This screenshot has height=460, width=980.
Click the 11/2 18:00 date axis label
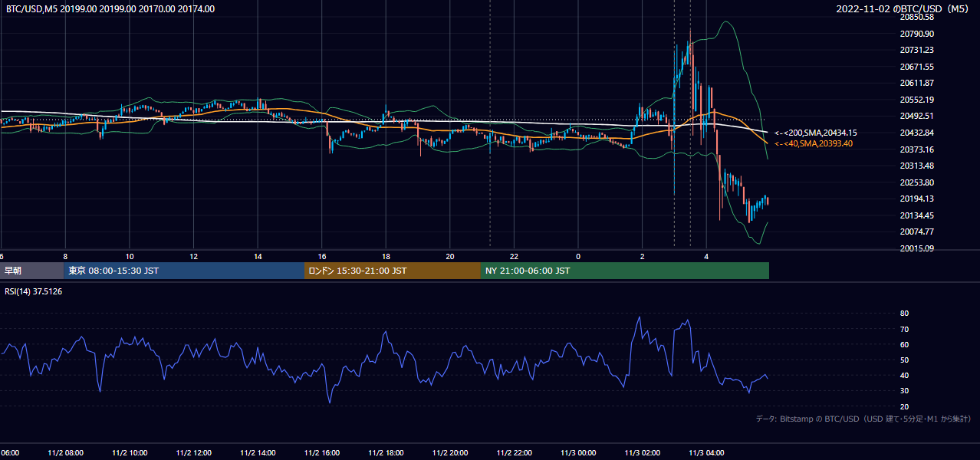click(386, 453)
